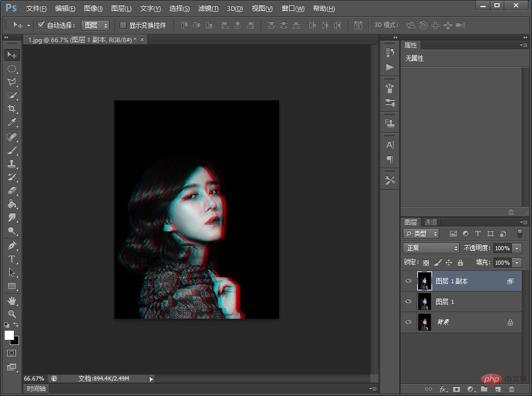Select the Zoom tool in toolbar
The height and width of the screenshot is (396, 532).
click(12, 314)
